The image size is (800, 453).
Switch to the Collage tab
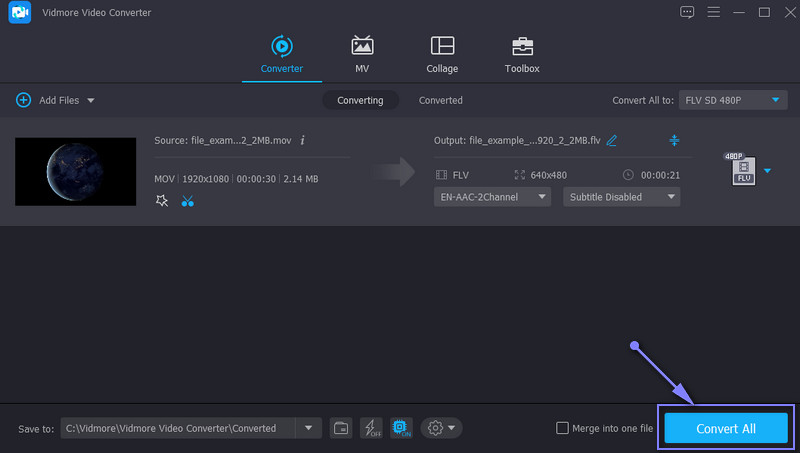click(x=442, y=54)
